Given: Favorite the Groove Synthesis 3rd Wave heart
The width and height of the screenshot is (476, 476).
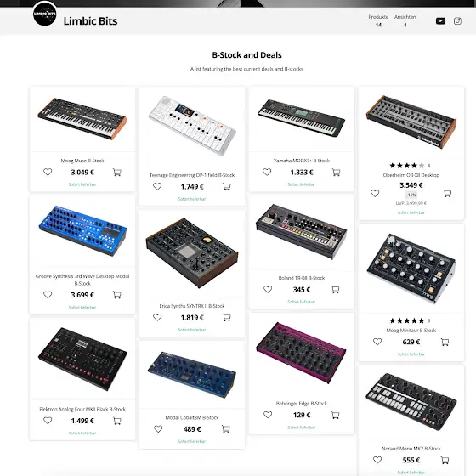Looking at the screenshot, I should click(x=48, y=295).
